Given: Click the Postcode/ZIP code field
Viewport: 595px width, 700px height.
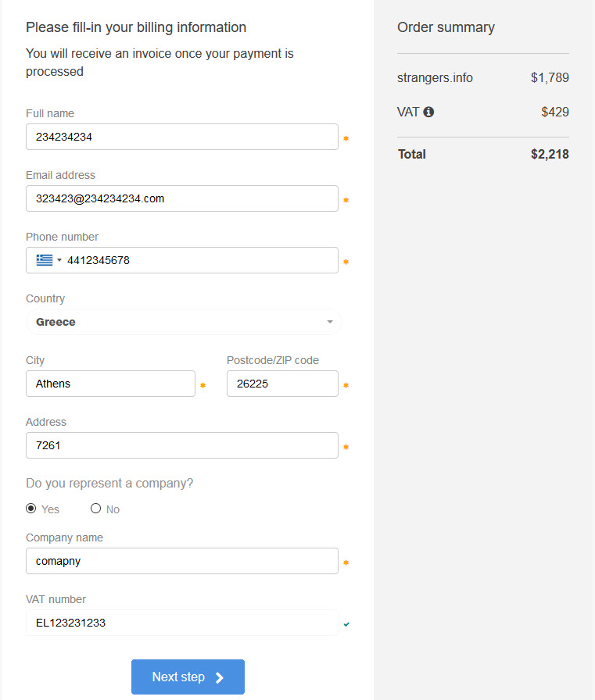Looking at the screenshot, I should (x=282, y=384).
